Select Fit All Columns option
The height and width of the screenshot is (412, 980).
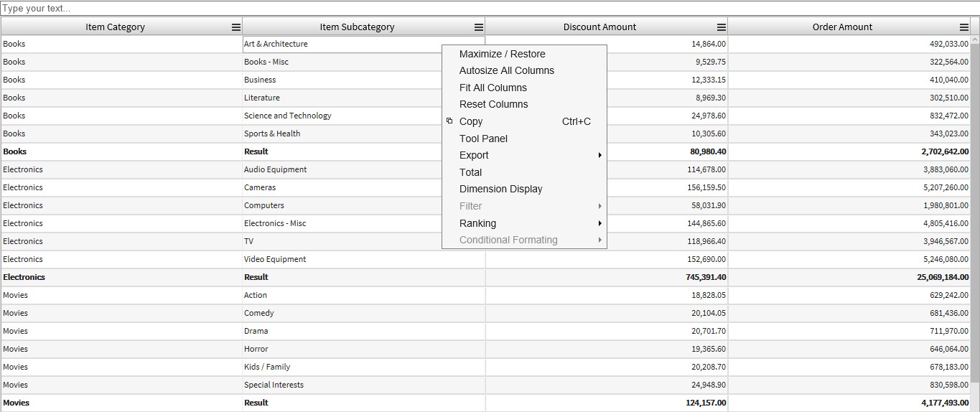(x=493, y=88)
